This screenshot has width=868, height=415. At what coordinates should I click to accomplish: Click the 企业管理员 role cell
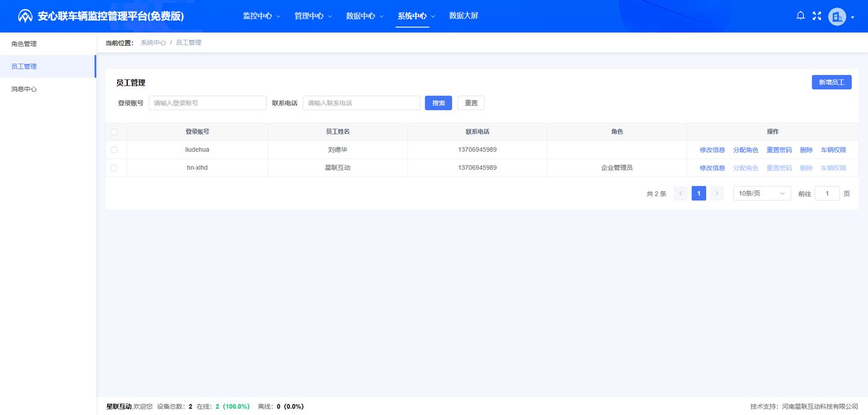click(617, 168)
